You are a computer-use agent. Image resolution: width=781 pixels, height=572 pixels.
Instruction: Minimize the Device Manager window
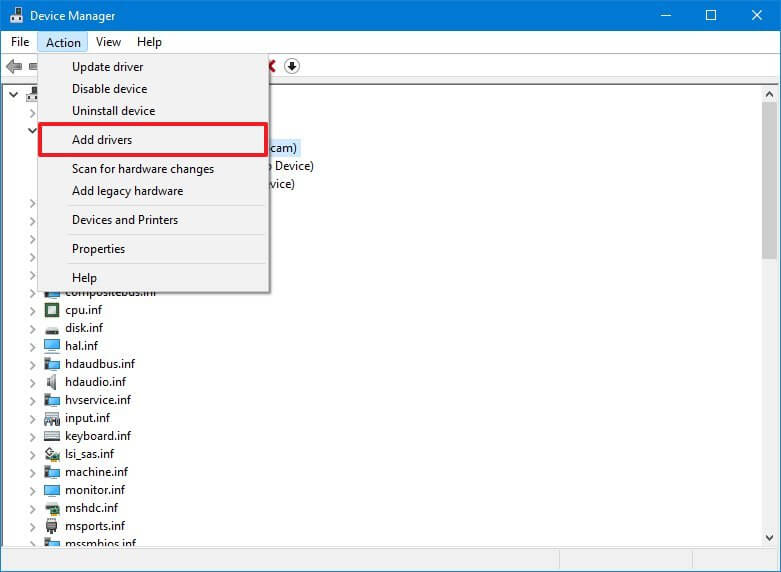point(666,15)
